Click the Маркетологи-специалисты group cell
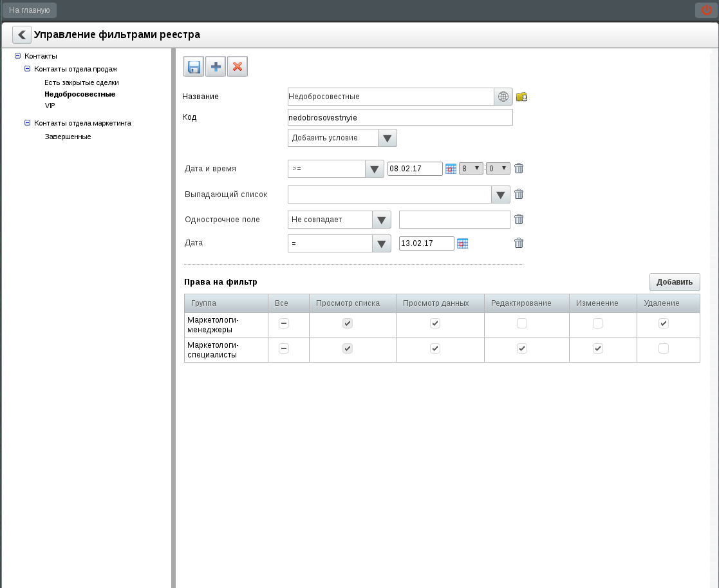 [226, 350]
